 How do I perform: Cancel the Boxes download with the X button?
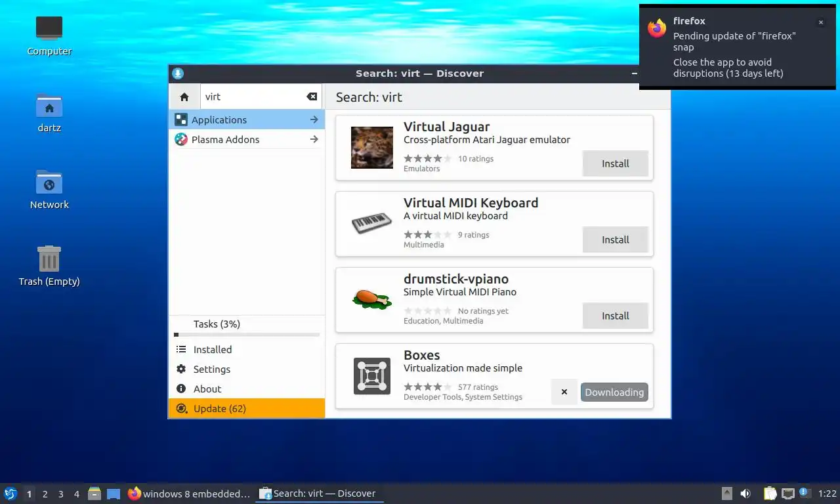pos(564,392)
